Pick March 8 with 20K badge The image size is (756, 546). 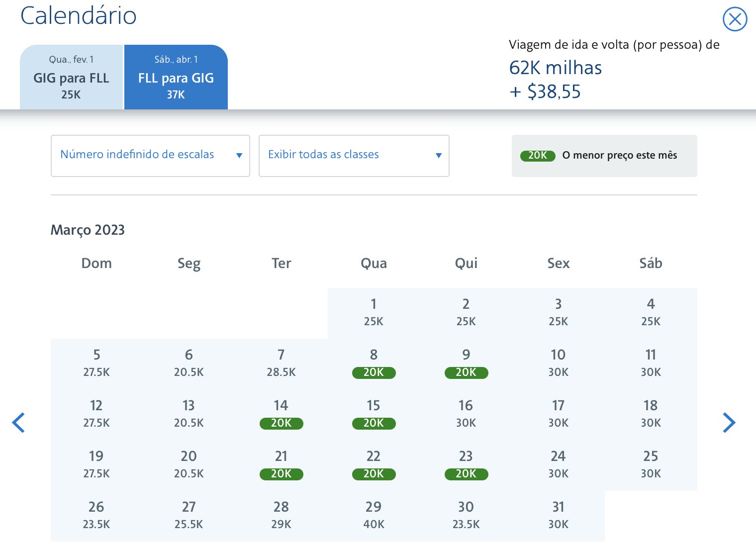click(x=374, y=364)
